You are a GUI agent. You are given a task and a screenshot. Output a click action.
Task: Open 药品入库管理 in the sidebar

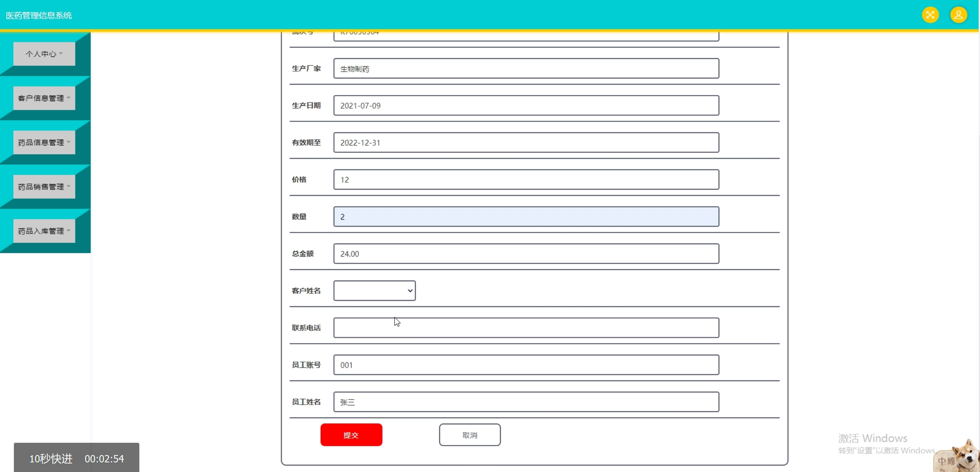[44, 231]
